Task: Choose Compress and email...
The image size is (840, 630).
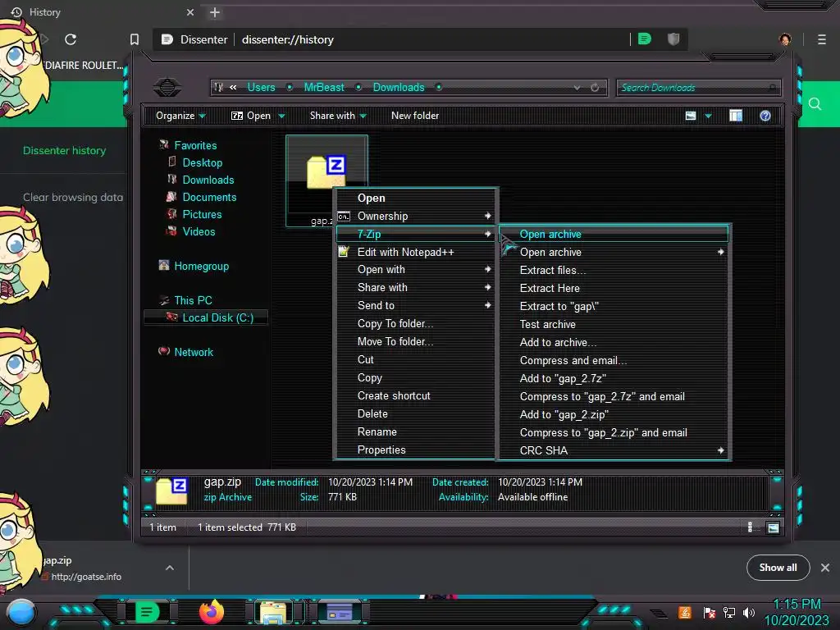Action: [x=615, y=361]
